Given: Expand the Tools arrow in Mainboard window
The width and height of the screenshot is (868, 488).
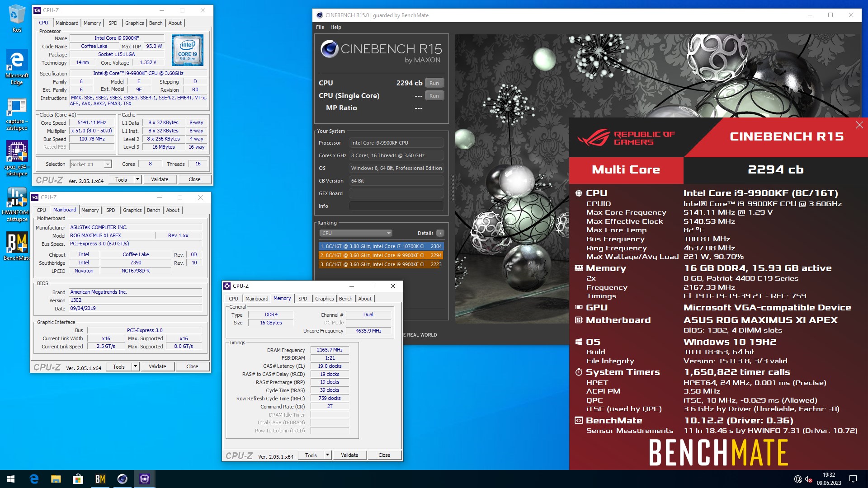Looking at the screenshot, I should 135,366.
